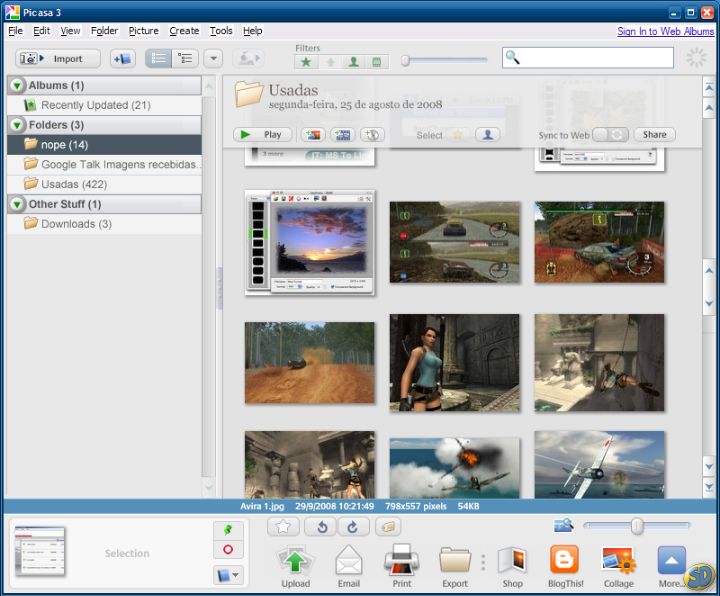Filter to show movies only
This screenshot has height=596, width=720.
tap(377, 62)
